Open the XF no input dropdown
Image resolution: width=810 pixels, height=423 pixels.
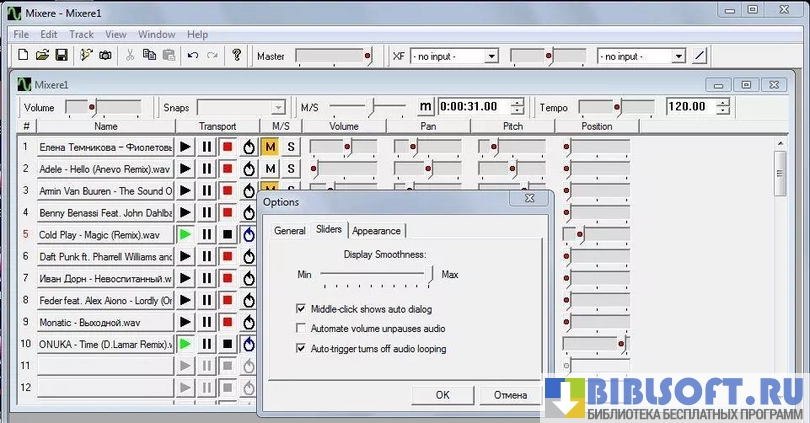tap(490, 56)
